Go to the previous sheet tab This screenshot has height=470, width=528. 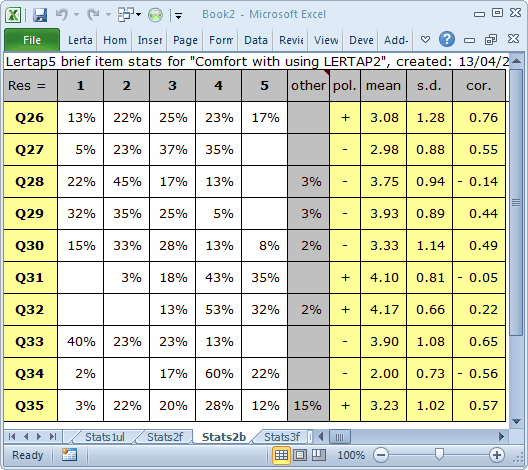coord(26,437)
